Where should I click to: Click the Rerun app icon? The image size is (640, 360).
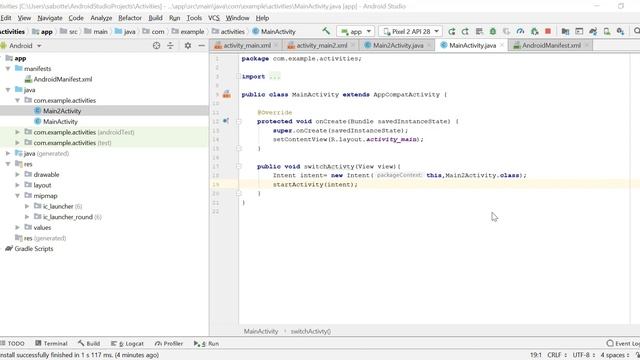pos(451,31)
